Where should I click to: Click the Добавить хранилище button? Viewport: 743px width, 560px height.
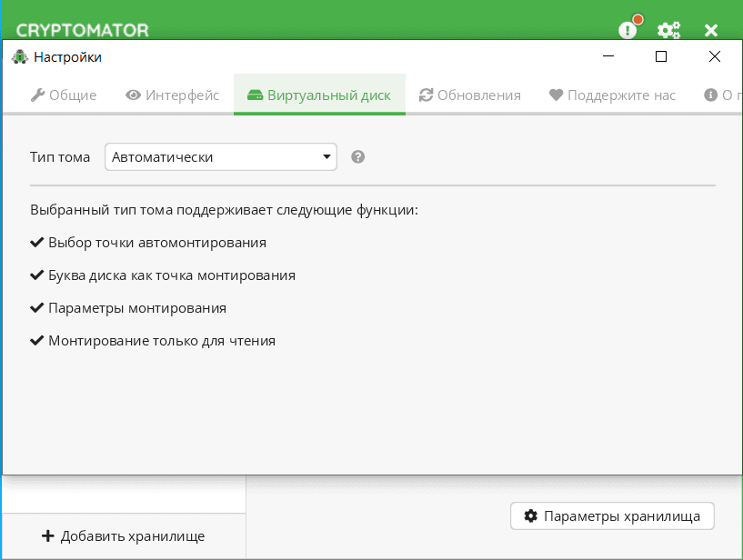pos(124,535)
